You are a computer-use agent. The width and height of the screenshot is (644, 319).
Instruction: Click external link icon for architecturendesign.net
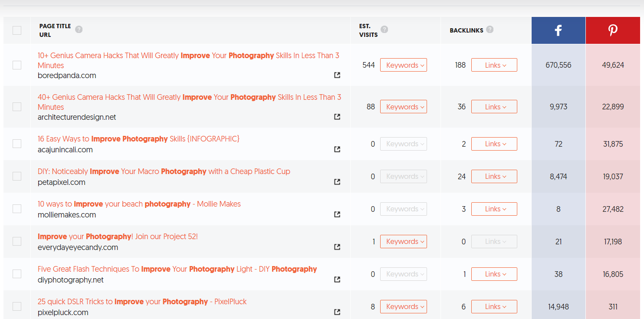click(x=337, y=117)
